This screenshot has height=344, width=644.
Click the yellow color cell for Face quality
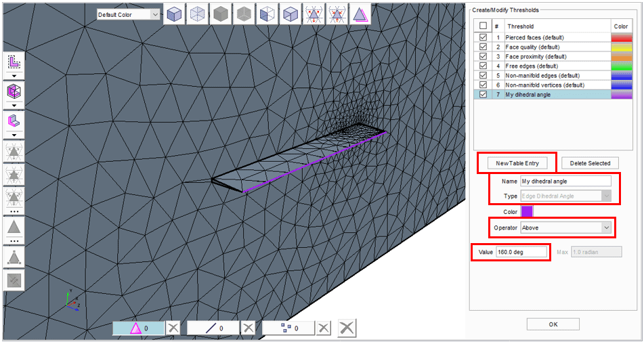click(622, 47)
